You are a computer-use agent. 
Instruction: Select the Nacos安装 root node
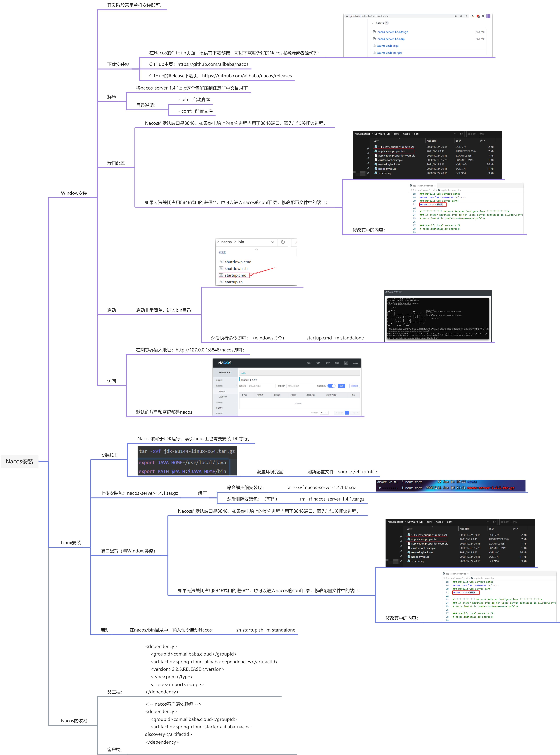tap(20, 461)
